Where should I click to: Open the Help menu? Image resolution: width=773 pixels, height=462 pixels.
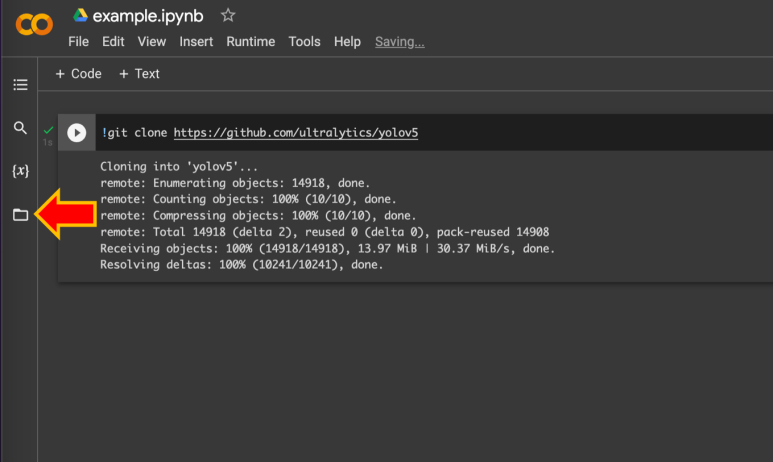pyautogui.click(x=347, y=42)
